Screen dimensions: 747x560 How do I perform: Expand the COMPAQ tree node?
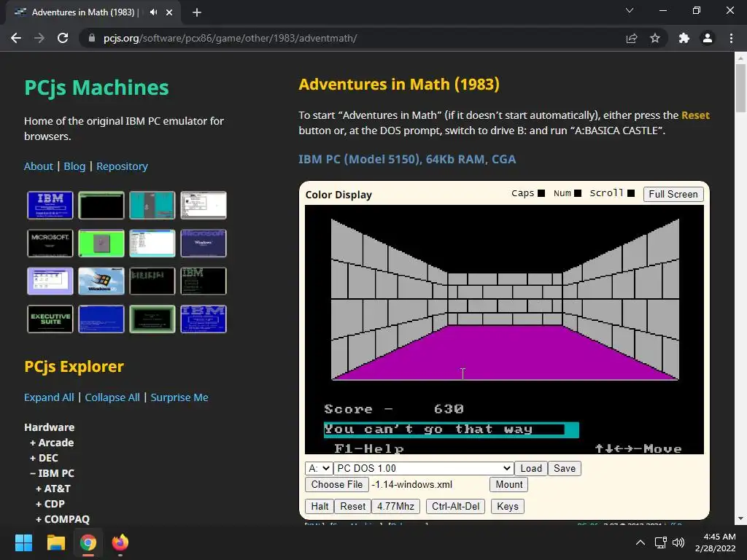coord(63,519)
